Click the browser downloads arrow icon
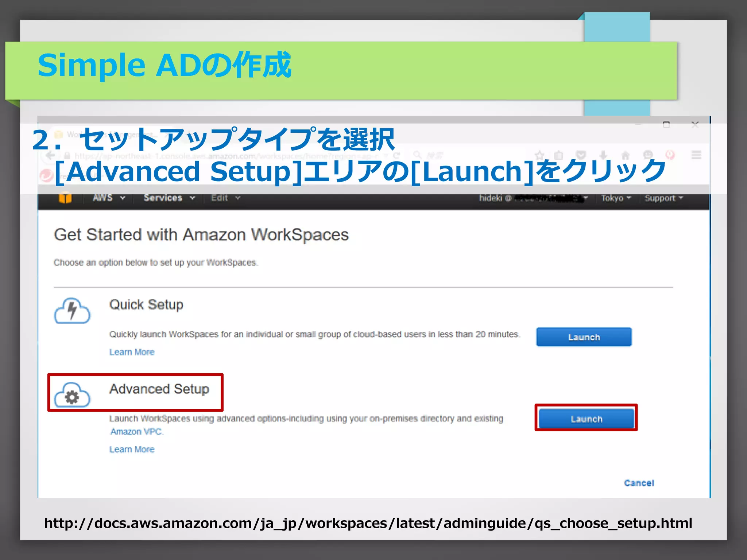 603,155
